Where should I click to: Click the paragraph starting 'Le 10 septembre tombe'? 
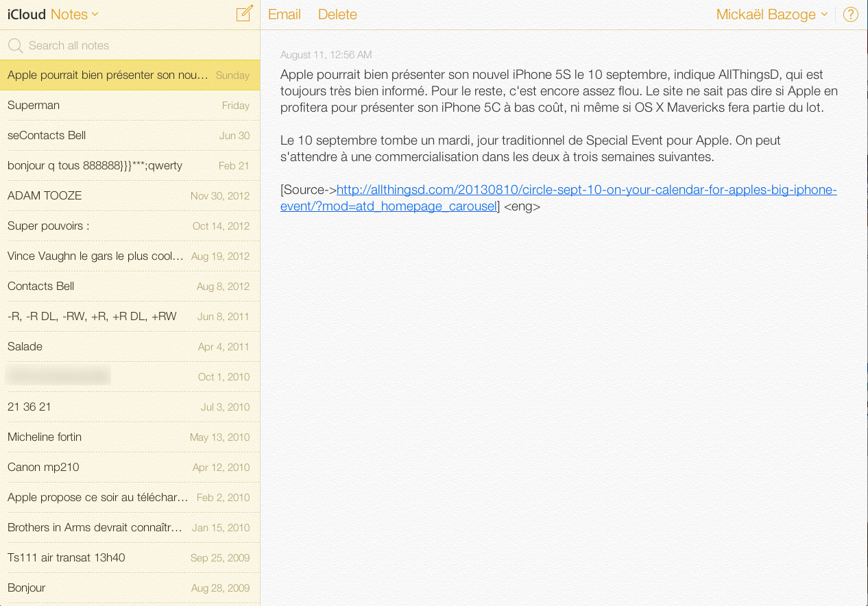coord(531,149)
